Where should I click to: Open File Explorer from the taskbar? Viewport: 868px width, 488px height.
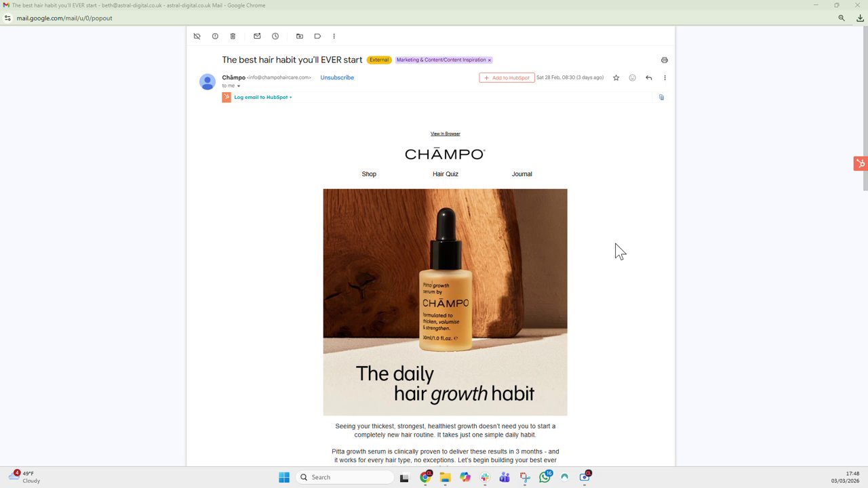445,477
